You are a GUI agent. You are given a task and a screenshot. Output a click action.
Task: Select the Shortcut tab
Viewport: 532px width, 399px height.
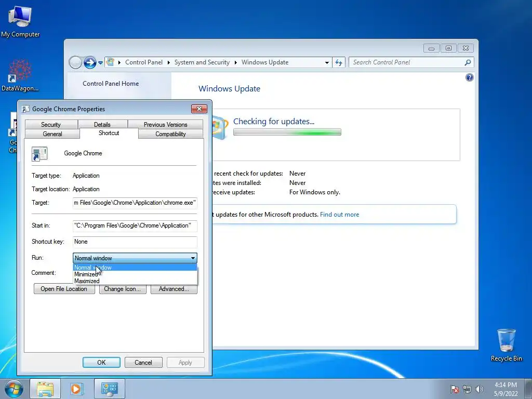[109, 133]
